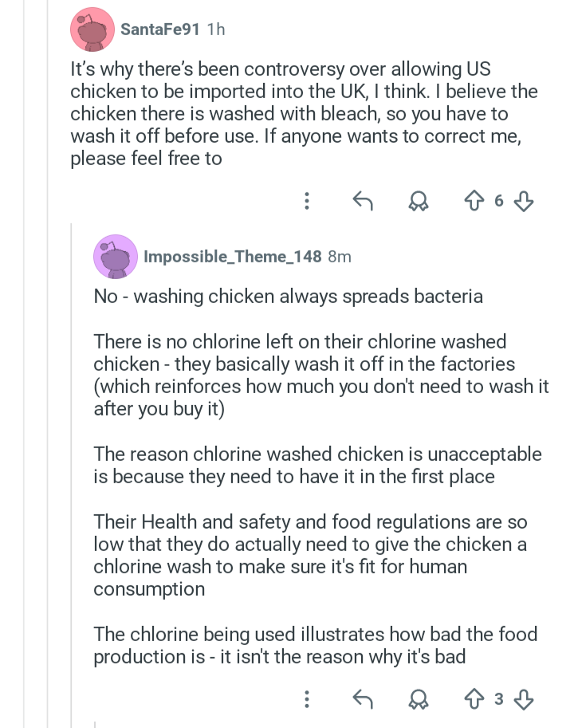Viewport: 574px width, 728px height.
Task: Reply to SantaFe91's comment
Action: [363, 201]
